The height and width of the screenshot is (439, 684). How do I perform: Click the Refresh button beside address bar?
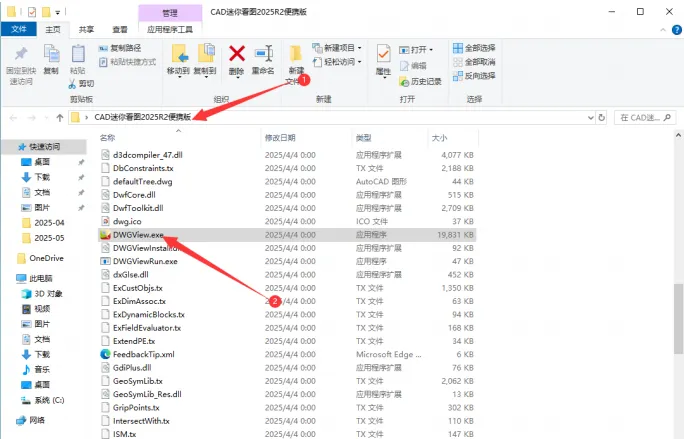[x=602, y=117]
